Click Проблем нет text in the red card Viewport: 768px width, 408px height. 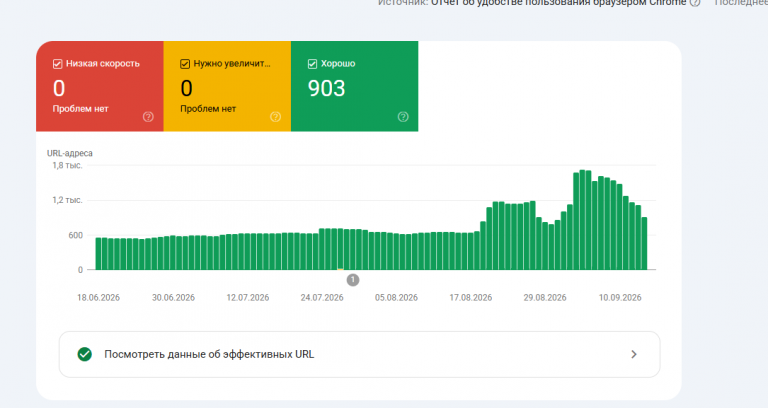click(80, 109)
